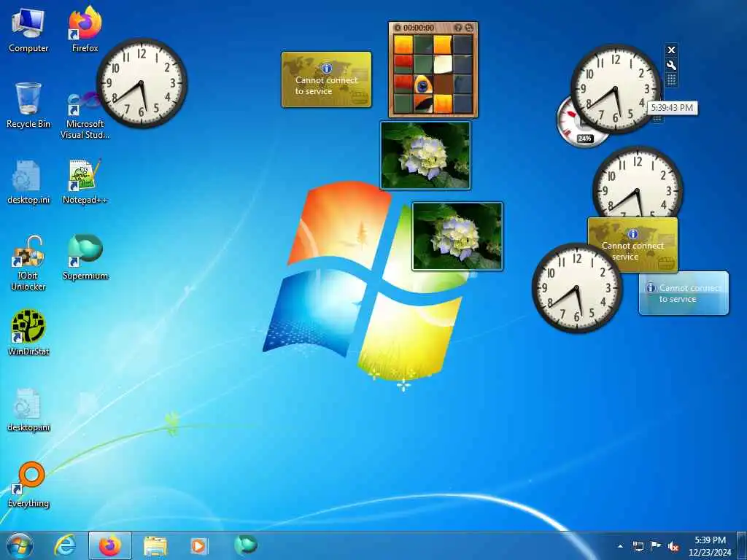The image size is (747, 560).
Task: Open the network status tray icon
Action: (x=638, y=546)
